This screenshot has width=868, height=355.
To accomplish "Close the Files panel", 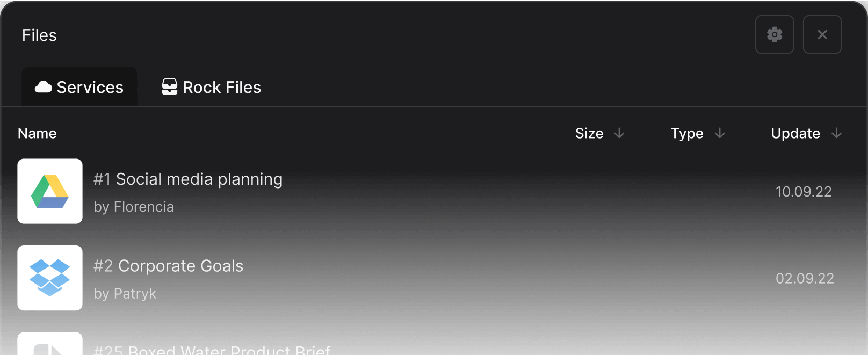I will pyautogui.click(x=822, y=35).
